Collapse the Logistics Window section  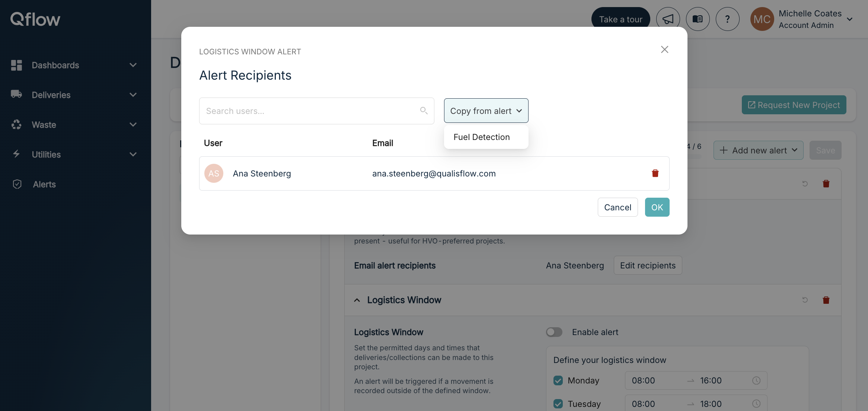pos(357,300)
